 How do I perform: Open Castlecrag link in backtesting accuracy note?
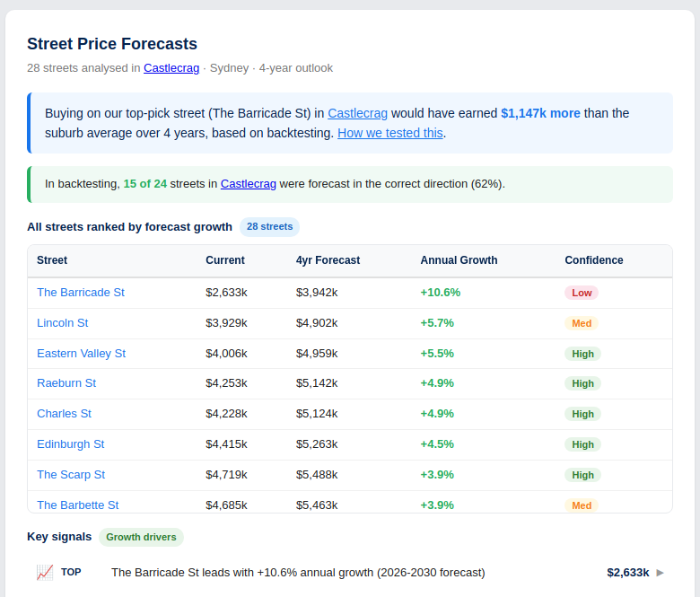249,183
